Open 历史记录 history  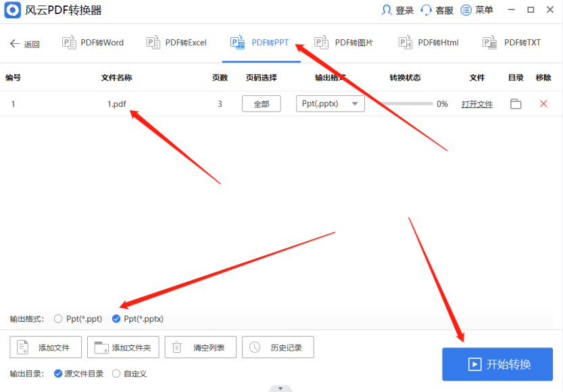(278, 347)
